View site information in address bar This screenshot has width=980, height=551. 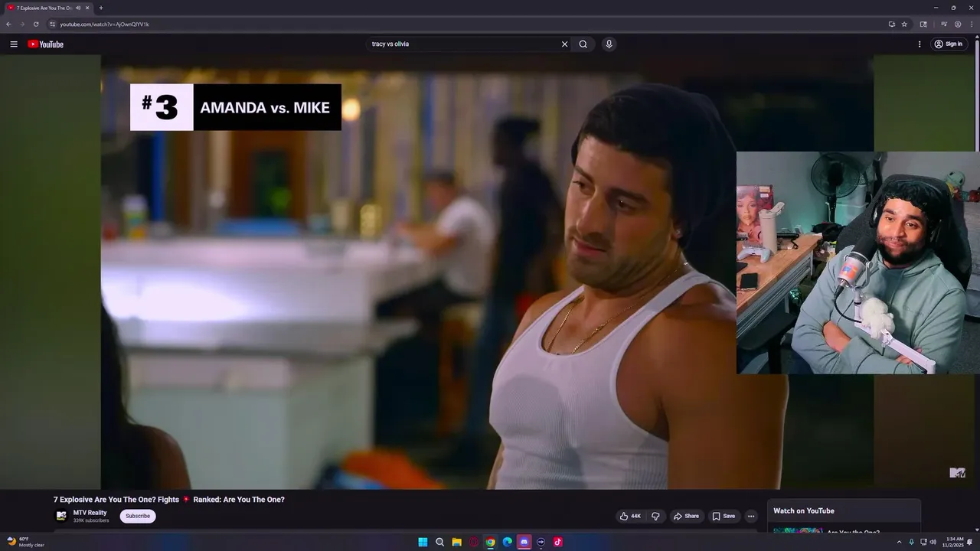click(x=52, y=24)
